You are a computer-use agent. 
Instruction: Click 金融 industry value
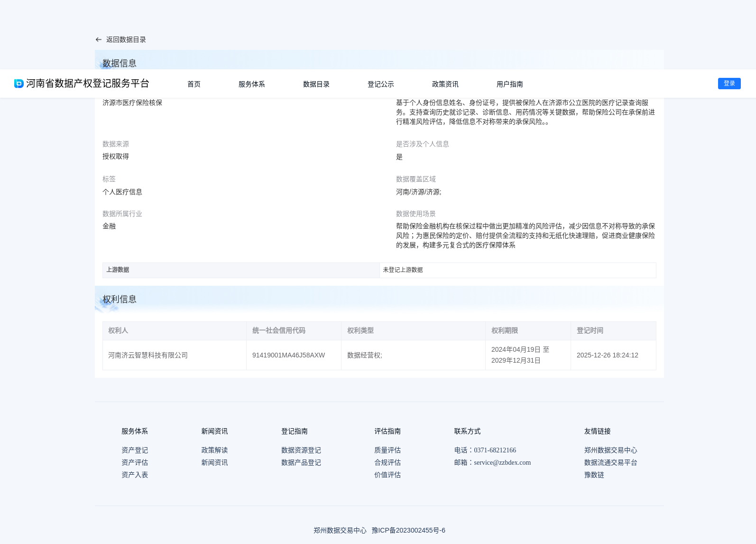[x=109, y=226]
